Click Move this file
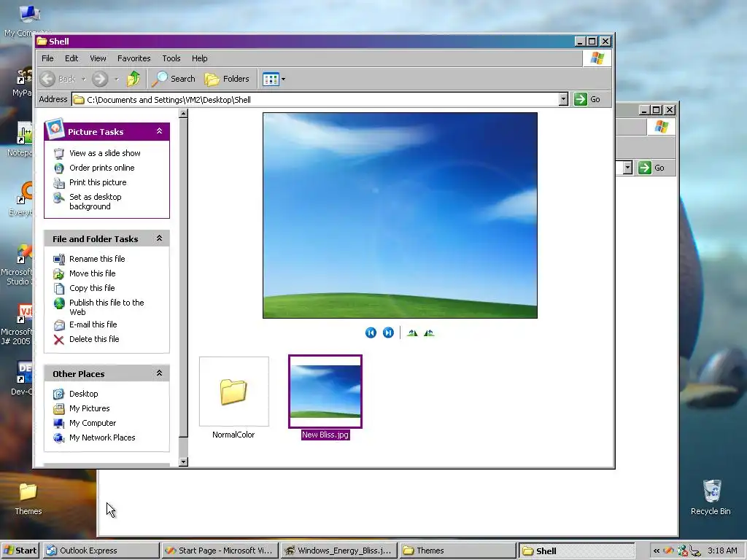747x560 pixels. click(x=93, y=273)
